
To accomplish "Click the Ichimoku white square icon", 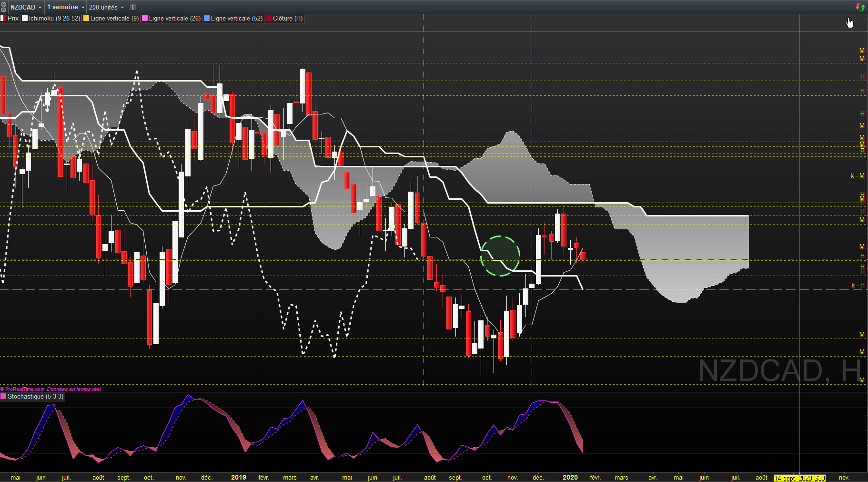I will point(25,19).
